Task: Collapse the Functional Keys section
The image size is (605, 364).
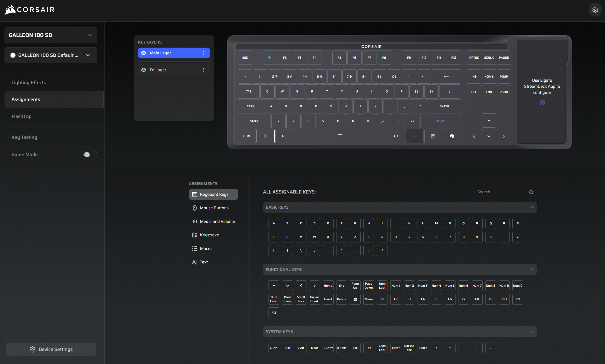Action: tap(532, 269)
